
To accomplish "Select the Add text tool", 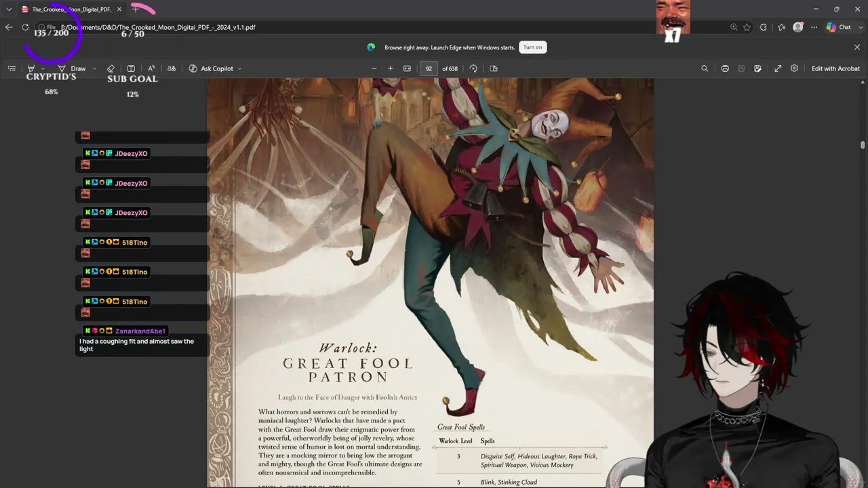I will (x=131, y=68).
